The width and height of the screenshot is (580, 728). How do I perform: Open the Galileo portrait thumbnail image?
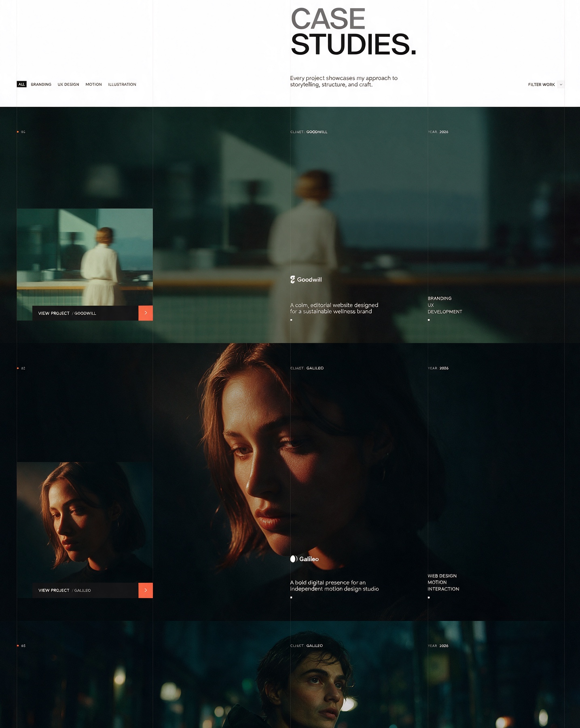(85, 522)
